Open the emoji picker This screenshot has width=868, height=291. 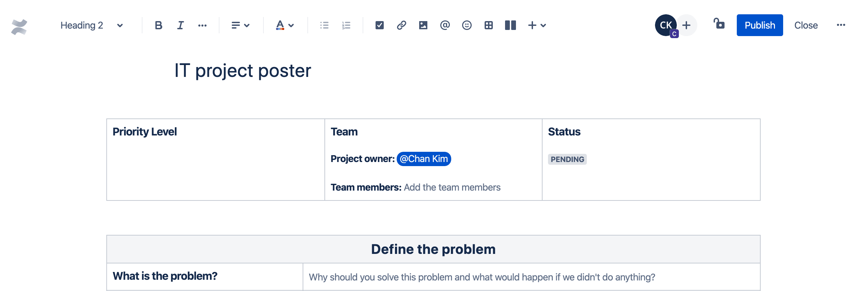(467, 26)
